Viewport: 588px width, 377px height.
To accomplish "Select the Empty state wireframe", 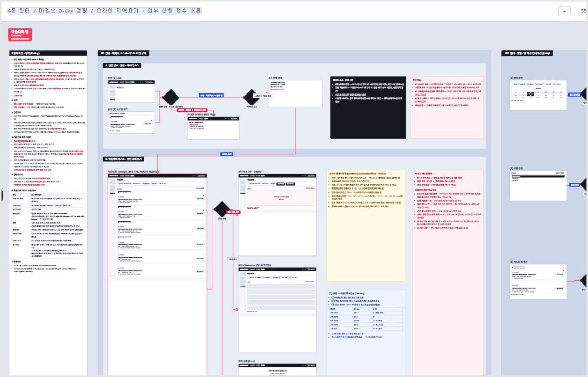I will tap(277, 215).
